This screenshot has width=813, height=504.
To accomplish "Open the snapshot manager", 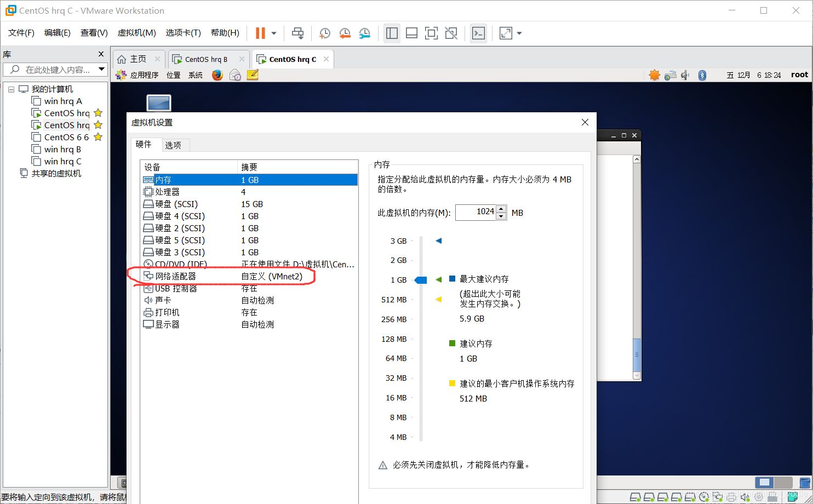I will coord(364,33).
